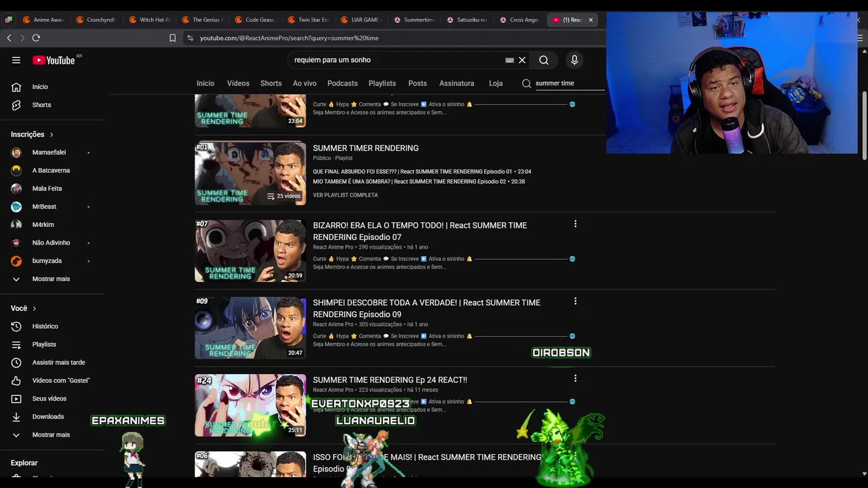The height and width of the screenshot is (488, 868).
Task: Focus the main YouTube search field
Action: click(x=397, y=60)
